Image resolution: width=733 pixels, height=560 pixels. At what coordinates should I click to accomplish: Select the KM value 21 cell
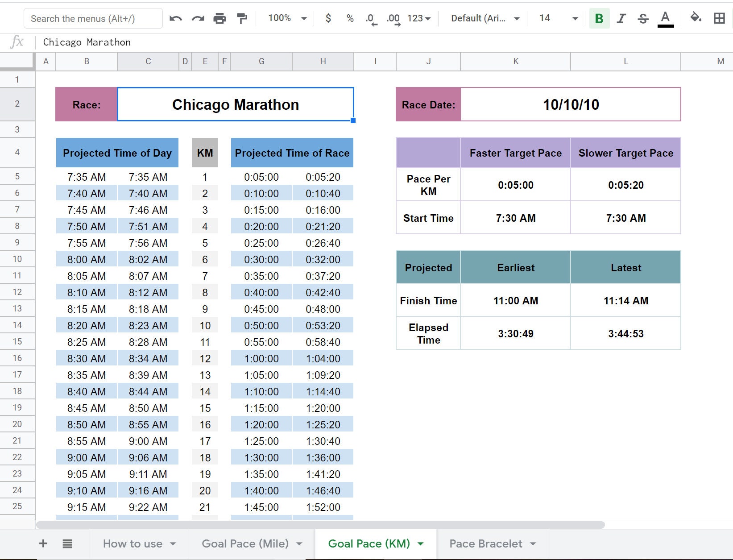[205, 507]
